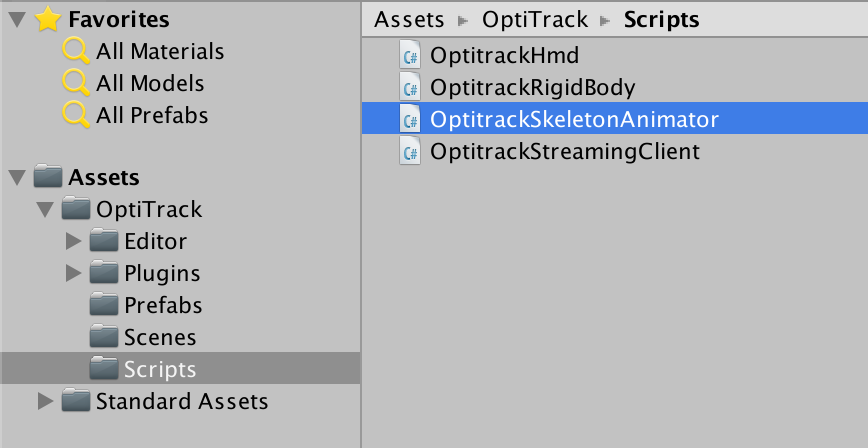Click the OptitrackHmd C# script icon
This screenshot has height=448, width=868.
tap(410, 55)
